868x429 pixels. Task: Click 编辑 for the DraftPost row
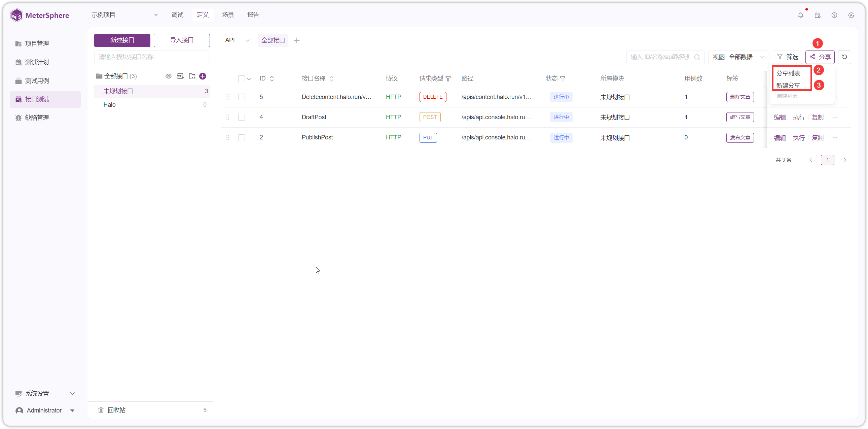click(780, 118)
